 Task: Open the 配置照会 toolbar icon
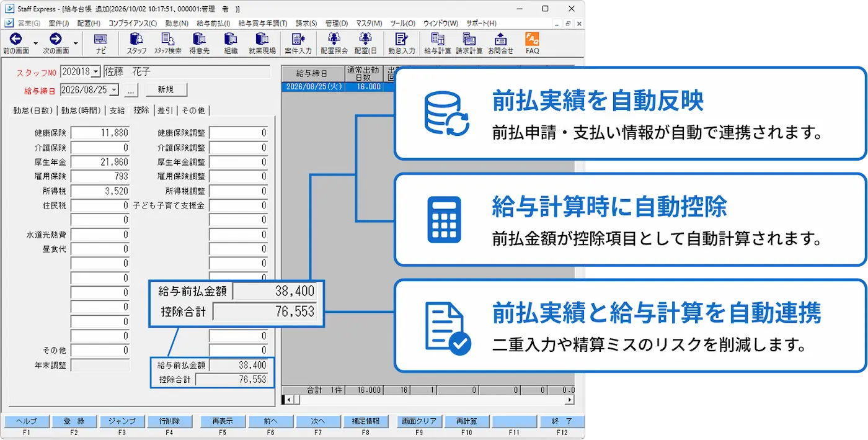click(x=334, y=39)
